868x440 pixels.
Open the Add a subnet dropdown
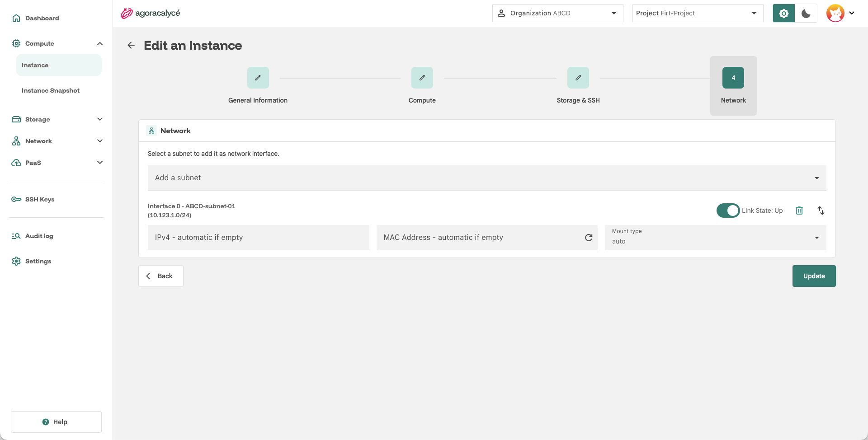click(x=487, y=178)
